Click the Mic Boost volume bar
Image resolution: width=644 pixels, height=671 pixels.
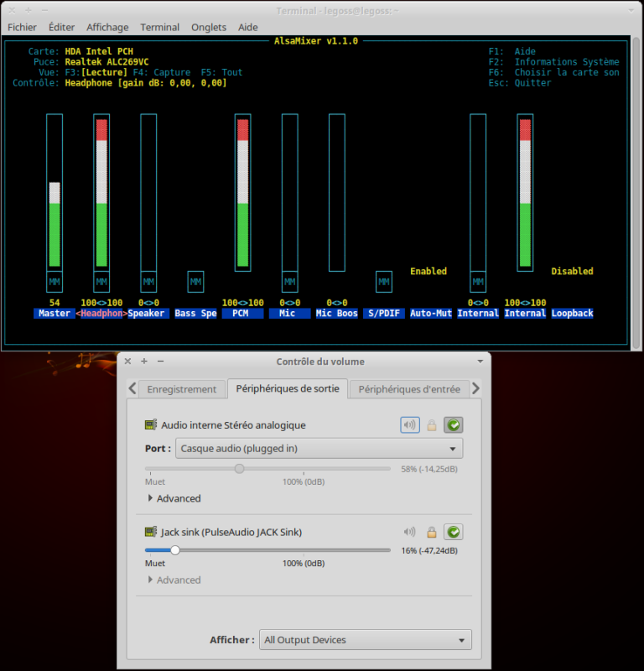click(x=337, y=193)
